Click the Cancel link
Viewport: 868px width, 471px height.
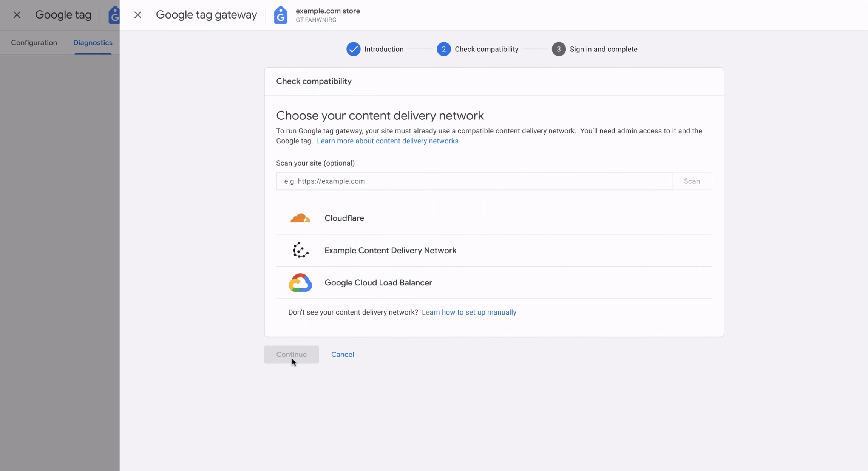(x=342, y=354)
